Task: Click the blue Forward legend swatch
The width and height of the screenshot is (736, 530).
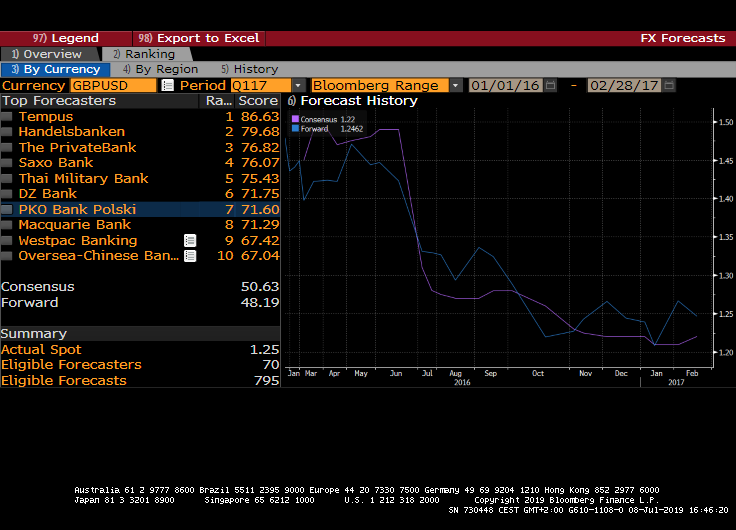Action: 295,129
